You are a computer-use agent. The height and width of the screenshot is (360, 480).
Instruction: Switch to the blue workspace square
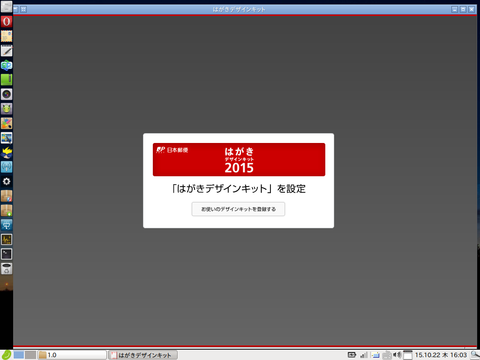[x=19, y=355]
